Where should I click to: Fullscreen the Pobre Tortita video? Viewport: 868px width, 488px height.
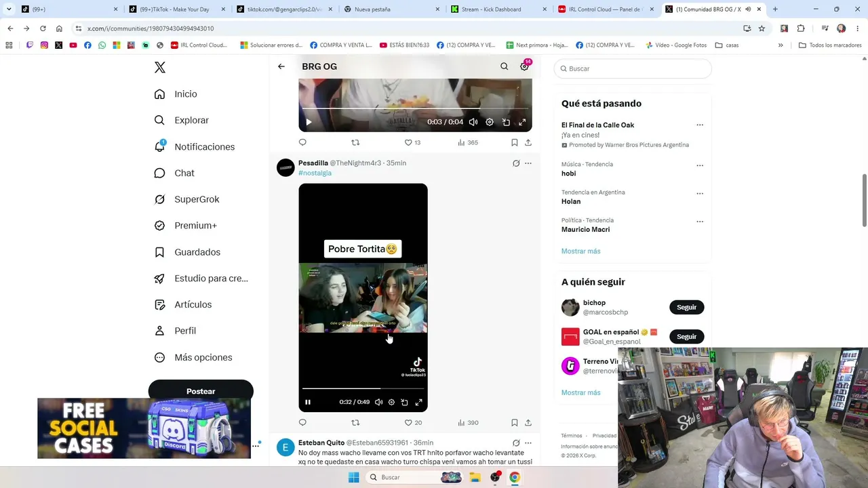(x=418, y=402)
